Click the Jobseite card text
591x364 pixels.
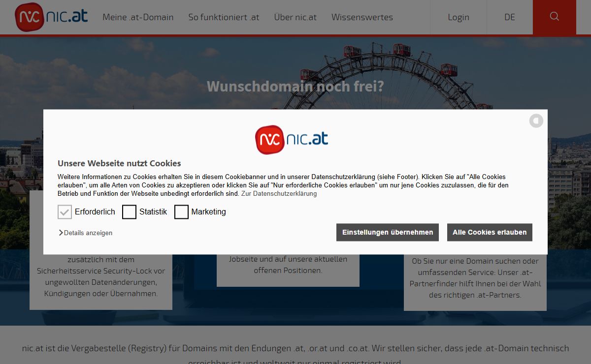point(288,265)
